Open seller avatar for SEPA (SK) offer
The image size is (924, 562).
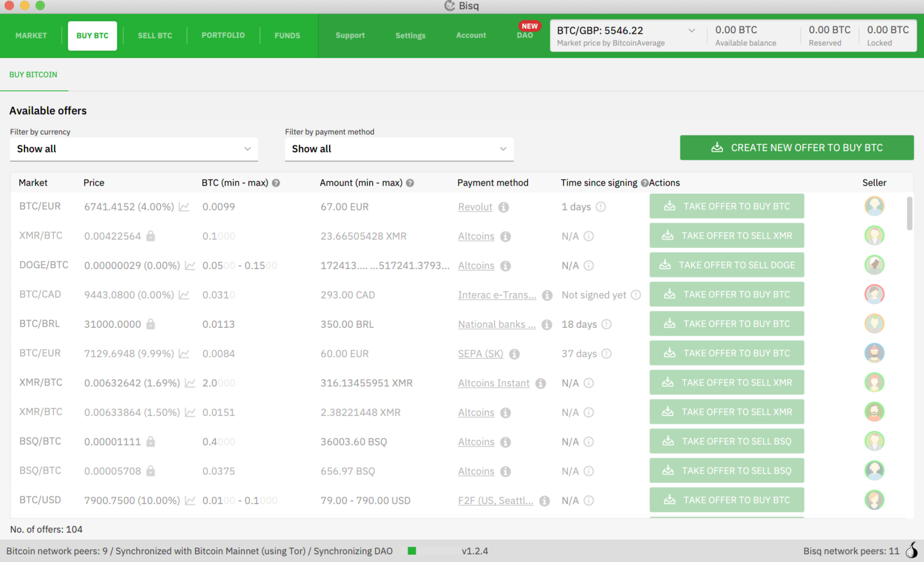tap(874, 353)
